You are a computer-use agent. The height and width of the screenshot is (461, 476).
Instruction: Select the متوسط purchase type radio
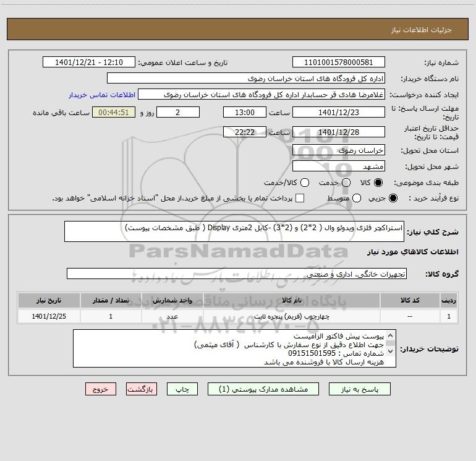[357, 198]
